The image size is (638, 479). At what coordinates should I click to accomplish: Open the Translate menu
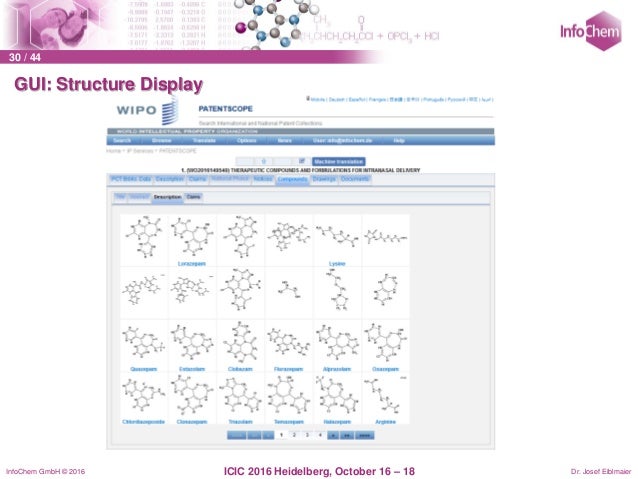pos(204,140)
